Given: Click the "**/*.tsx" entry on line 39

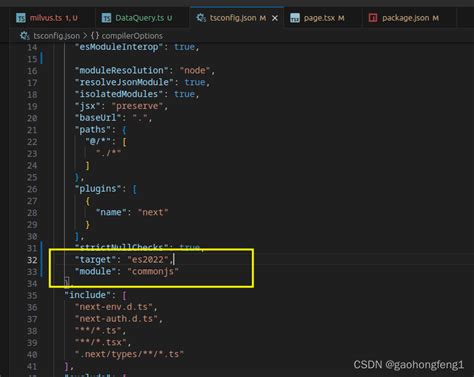Looking at the screenshot, I should point(101,342).
